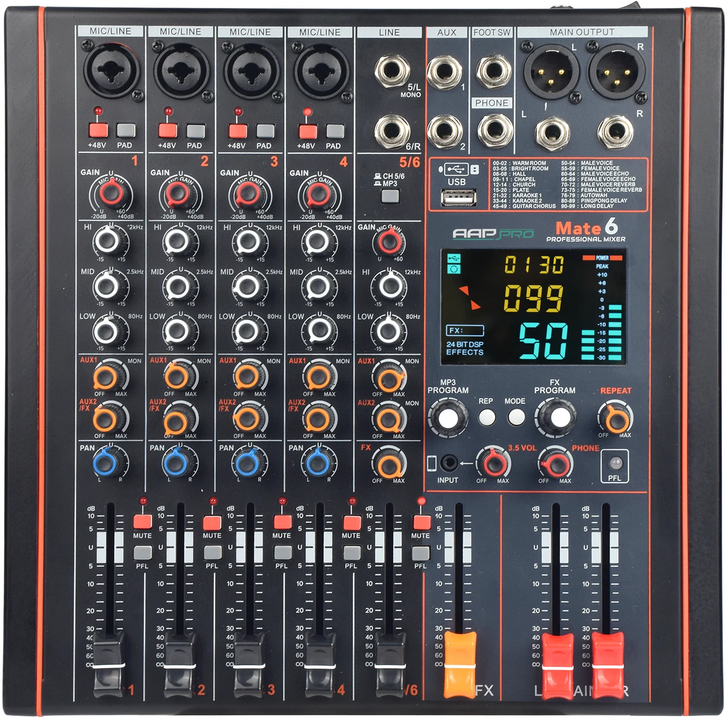The image size is (728, 718).
Task: Select the MAIN OUTPUT R XLR connector
Action: coord(616,72)
